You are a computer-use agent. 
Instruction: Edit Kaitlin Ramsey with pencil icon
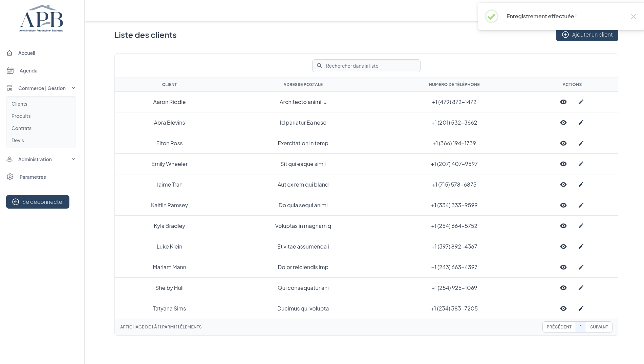coord(581,205)
